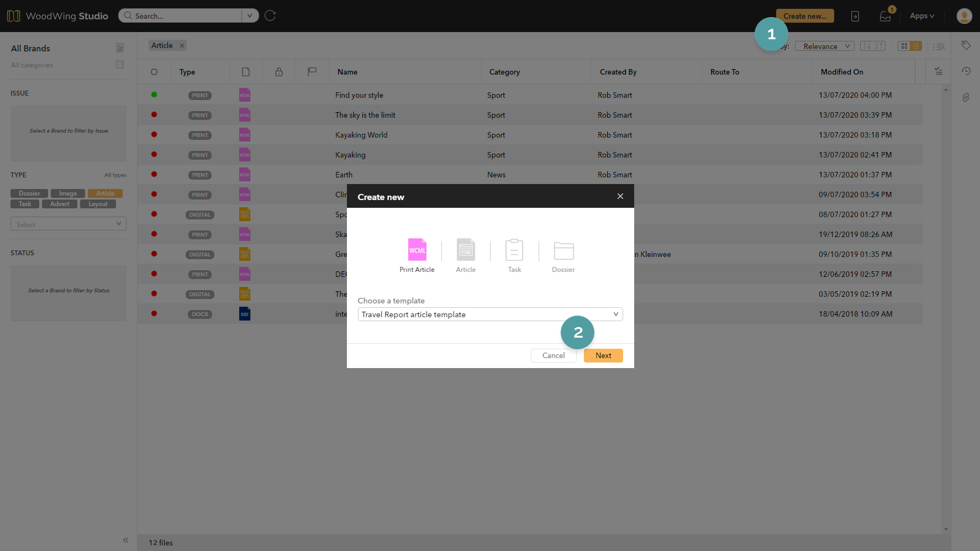Image resolution: width=980 pixels, height=551 pixels.
Task: Open the inbox with notification badge
Action: (x=885, y=16)
